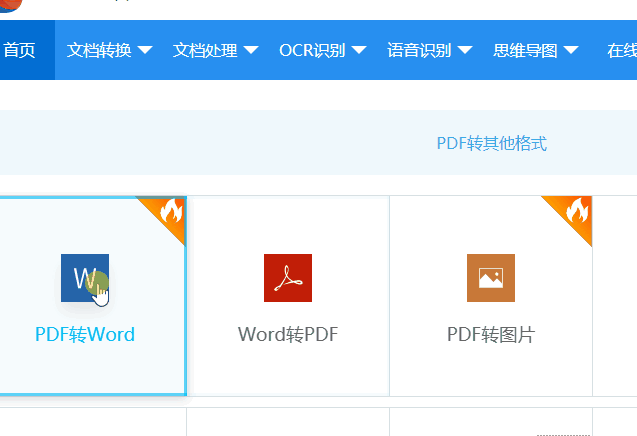Open the PDF转Word tool label
This screenshot has width=637, height=436.
coord(85,334)
